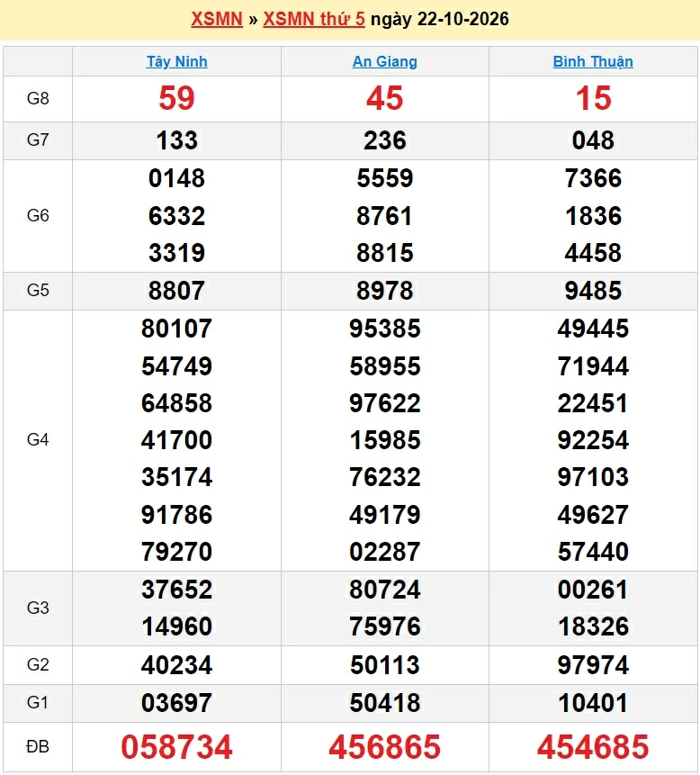This screenshot has width=700, height=775.
Task: Select G3 number 00261
Action: click(593, 590)
